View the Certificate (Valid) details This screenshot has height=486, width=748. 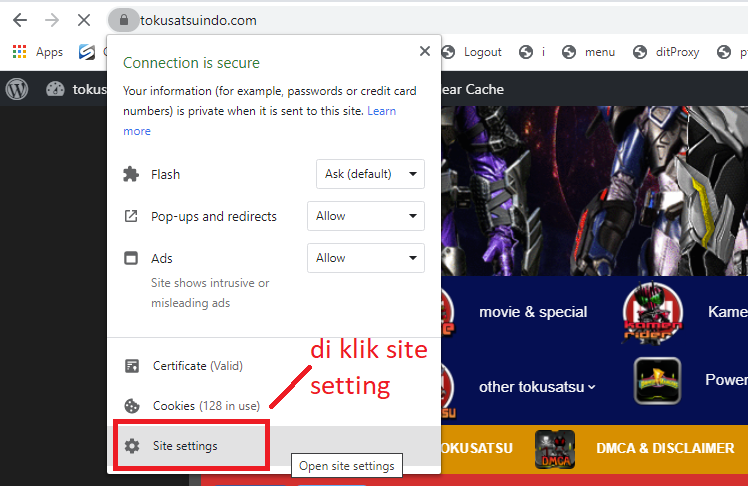(x=197, y=366)
